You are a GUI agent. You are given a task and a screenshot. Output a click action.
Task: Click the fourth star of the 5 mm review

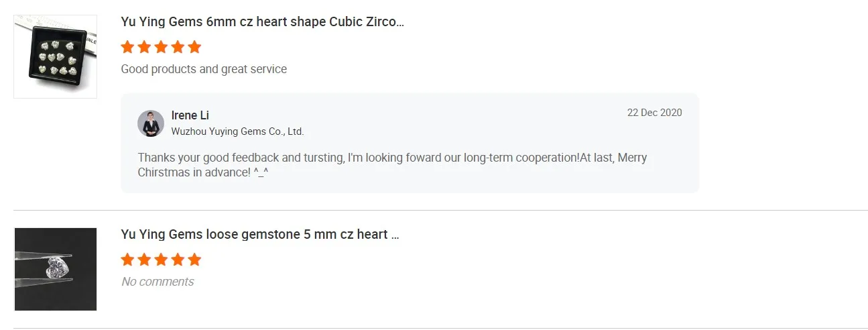[178, 260]
